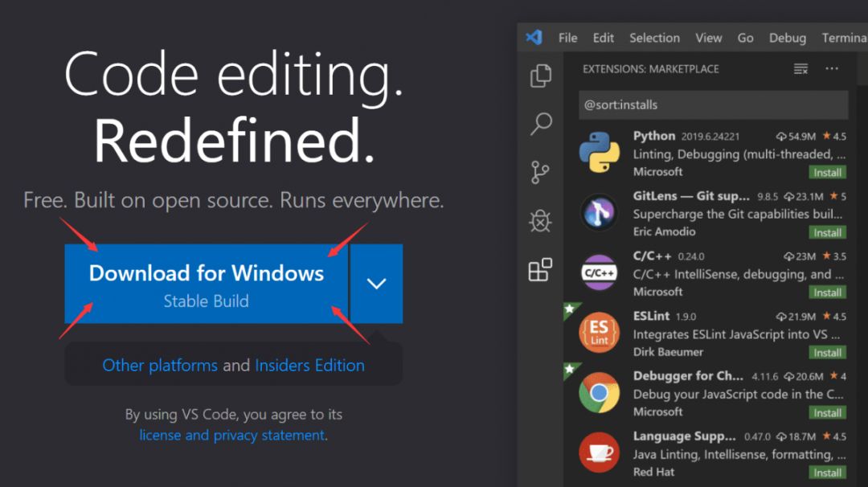
Task: Open the Debug menu
Action: (787, 38)
